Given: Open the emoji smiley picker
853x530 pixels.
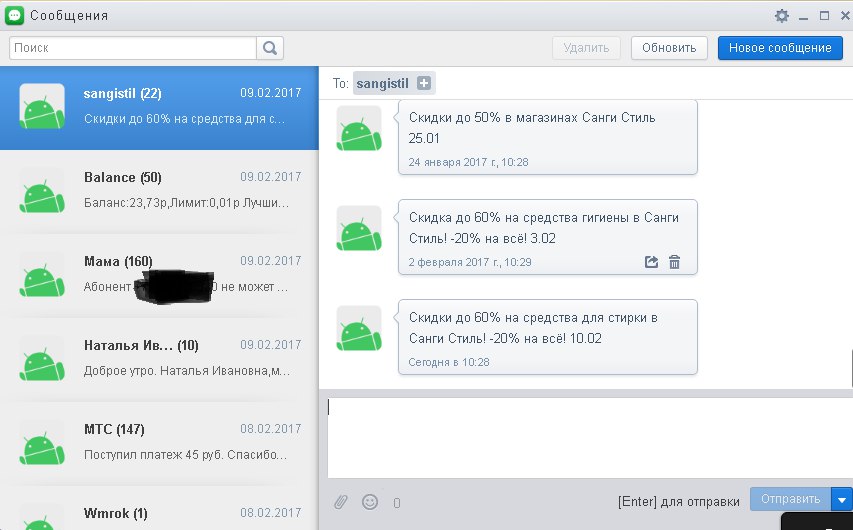Looking at the screenshot, I should pos(370,501).
